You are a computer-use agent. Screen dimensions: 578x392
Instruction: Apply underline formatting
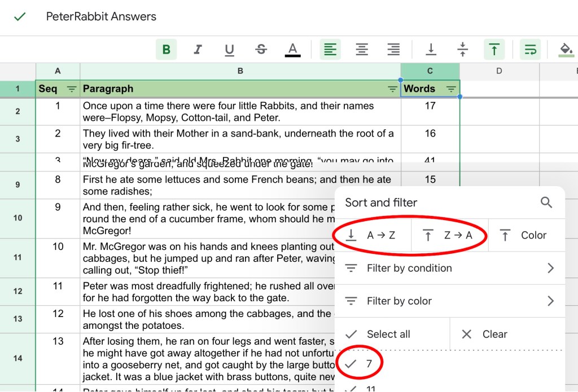point(229,50)
